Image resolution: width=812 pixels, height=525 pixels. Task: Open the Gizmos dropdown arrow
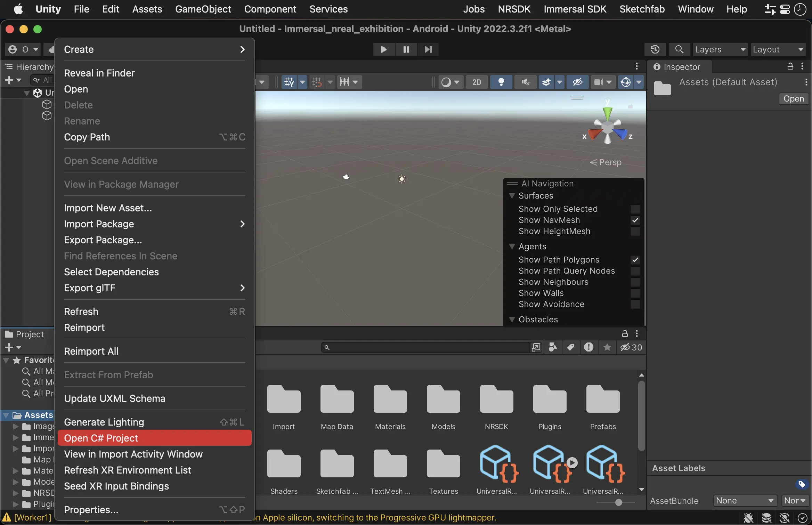tap(639, 82)
